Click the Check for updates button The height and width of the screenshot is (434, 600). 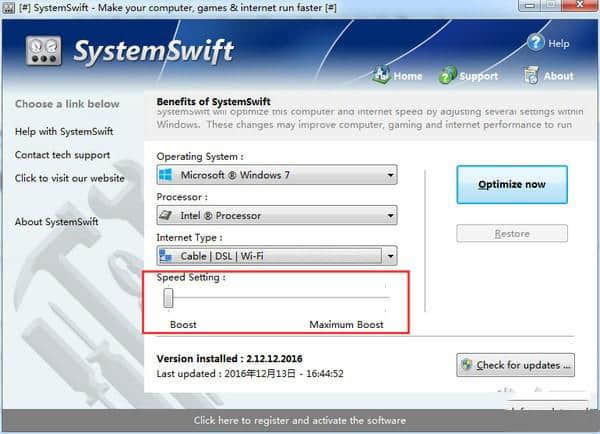click(515, 365)
